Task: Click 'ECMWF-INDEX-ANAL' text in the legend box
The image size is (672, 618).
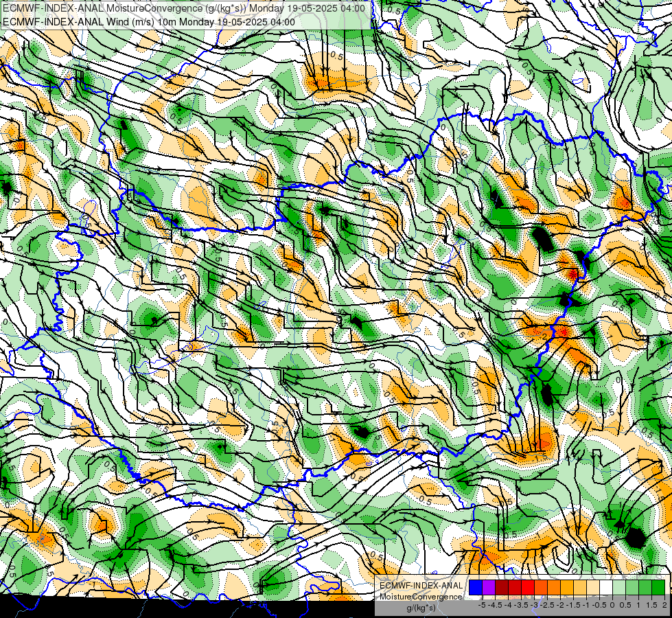Action: coord(421,586)
